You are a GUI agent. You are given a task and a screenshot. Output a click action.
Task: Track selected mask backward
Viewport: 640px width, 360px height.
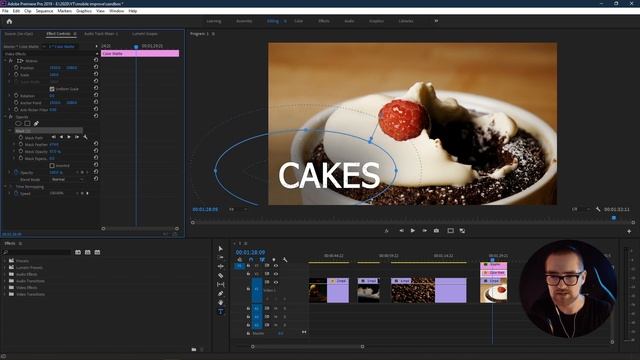coord(61,137)
